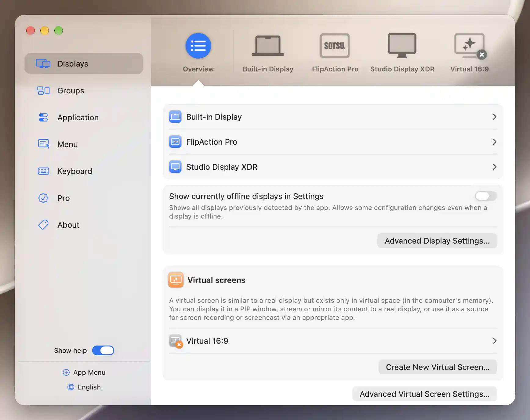This screenshot has width=530, height=420.
Task: Turn off the Show help switch
Action: coord(103,350)
